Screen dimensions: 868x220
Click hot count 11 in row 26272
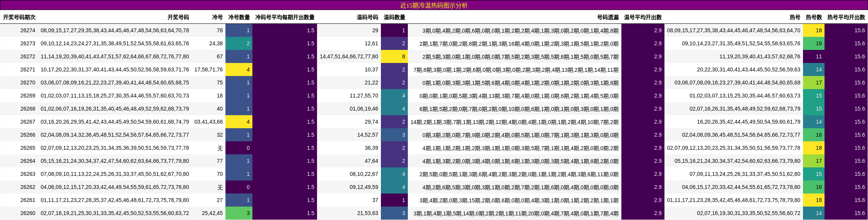[814, 56]
